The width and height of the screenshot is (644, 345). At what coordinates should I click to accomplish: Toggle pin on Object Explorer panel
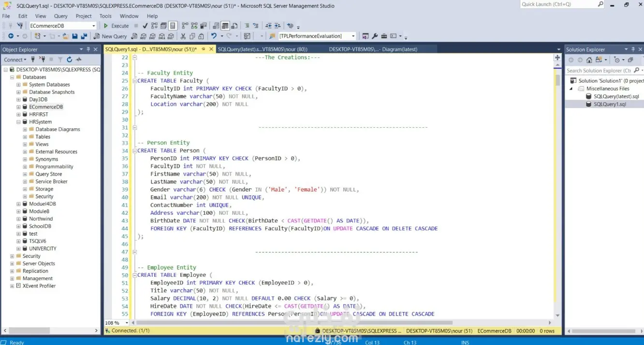tap(88, 49)
